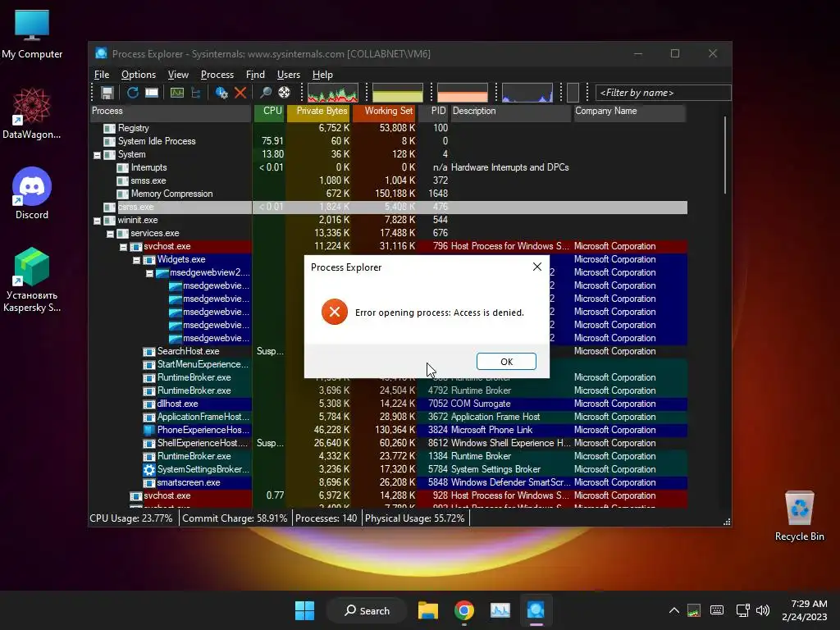Click the white window icon beside Refresh
Image resolution: width=840 pixels, height=630 pixels.
(x=152, y=93)
